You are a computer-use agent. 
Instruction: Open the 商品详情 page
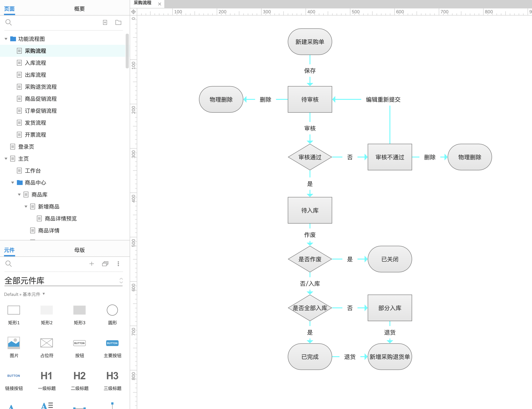49,230
